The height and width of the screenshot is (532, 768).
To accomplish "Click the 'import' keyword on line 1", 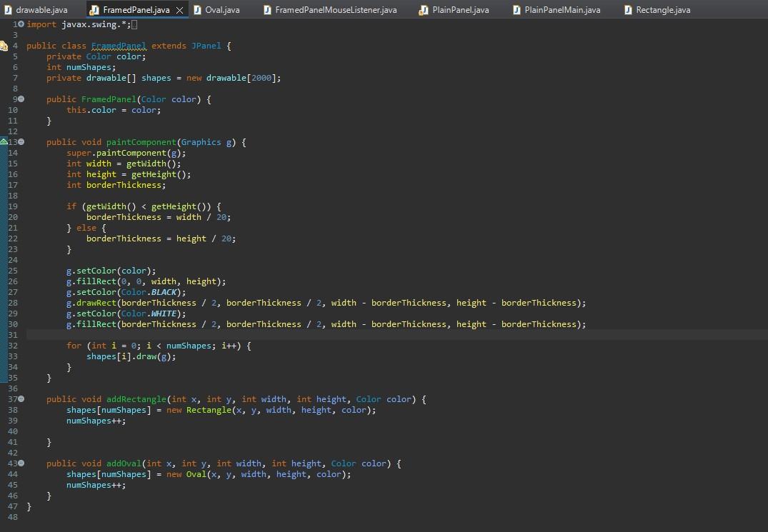I will (x=41, y=24).
